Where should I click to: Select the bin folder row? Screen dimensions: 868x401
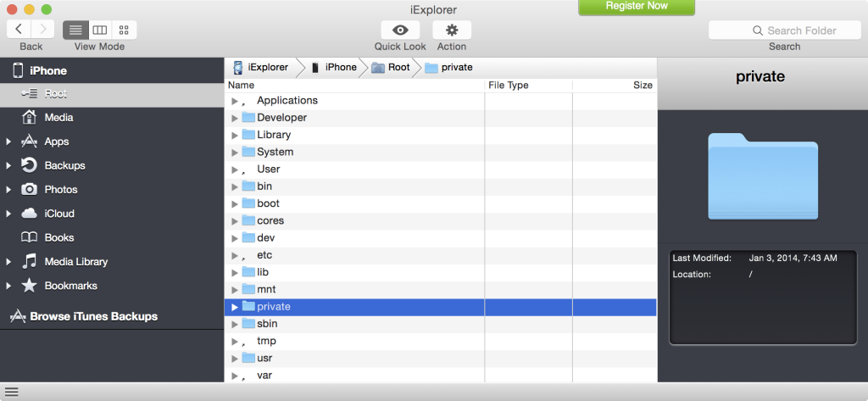(441, 187)
